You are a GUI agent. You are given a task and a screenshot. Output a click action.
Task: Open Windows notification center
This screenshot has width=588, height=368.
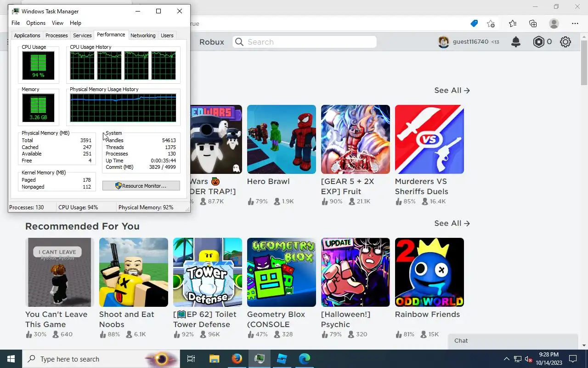coord(573,359)
